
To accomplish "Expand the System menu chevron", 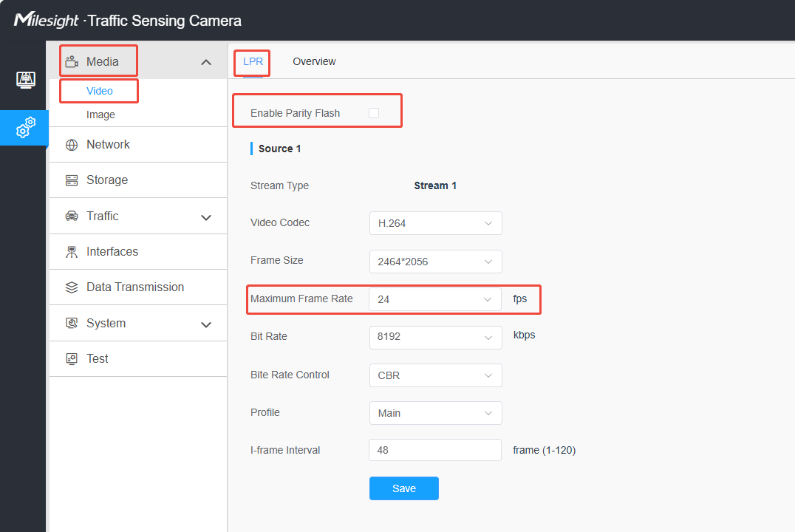I will coord(206,324).
